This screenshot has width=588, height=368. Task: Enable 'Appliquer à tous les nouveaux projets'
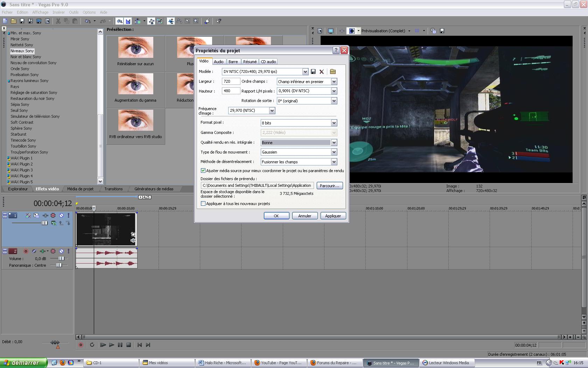pyautogui.click(x=203, y=204)
